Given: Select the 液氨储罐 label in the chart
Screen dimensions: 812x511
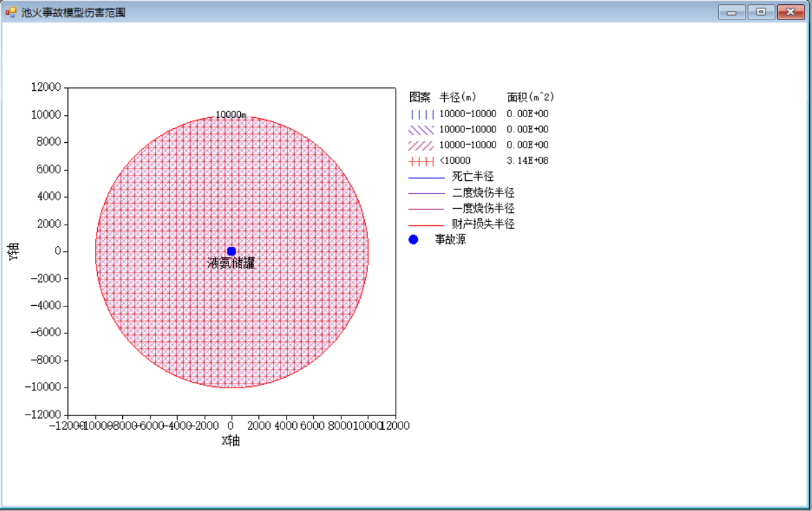Looking at the screenshot, I should 231,263.
